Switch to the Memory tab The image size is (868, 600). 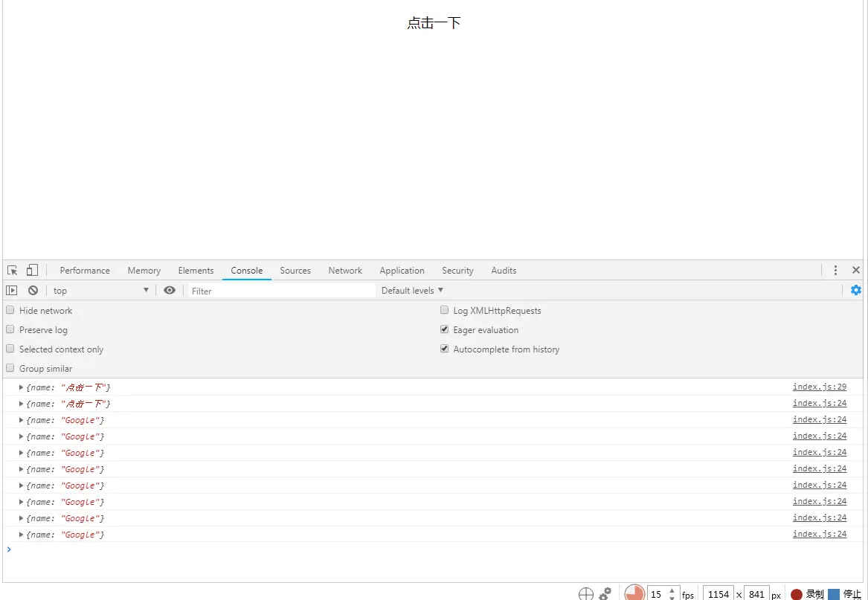click(x=144, y=270)
